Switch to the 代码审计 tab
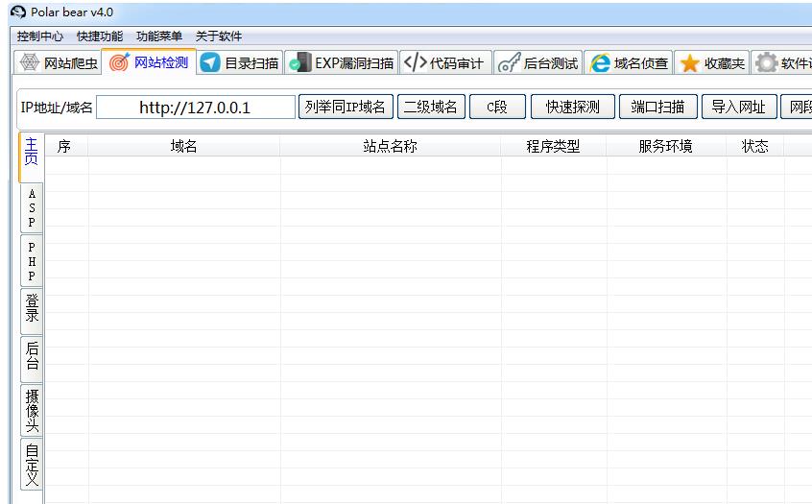The width and height of the screenshot is (812, 504). coord(445,63)
